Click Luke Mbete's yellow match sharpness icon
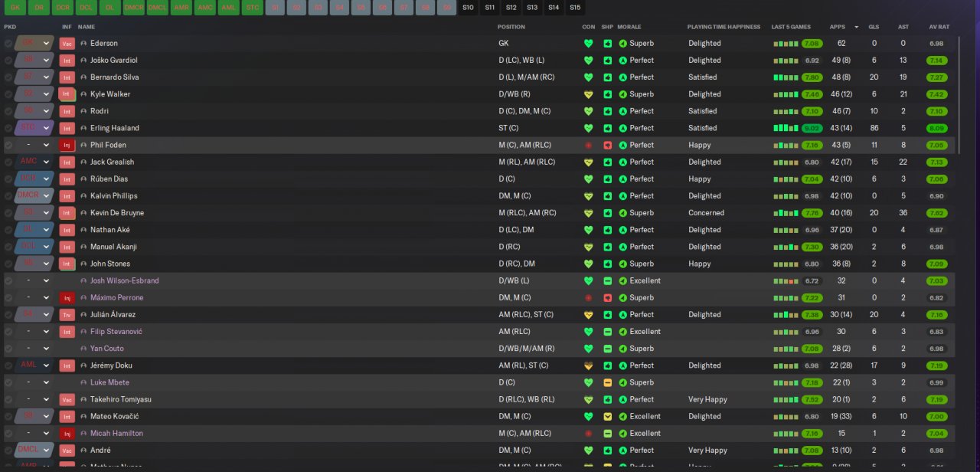 [x=607, y=382]
